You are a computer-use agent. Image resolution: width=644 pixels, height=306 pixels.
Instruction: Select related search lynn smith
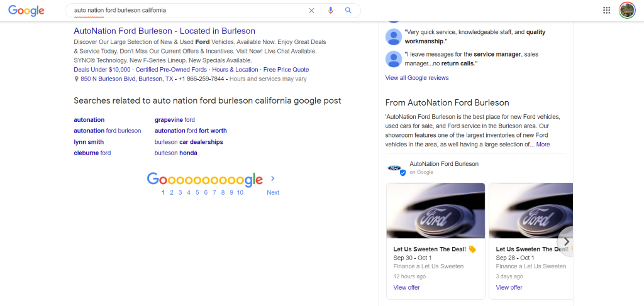tap(89, 142)
